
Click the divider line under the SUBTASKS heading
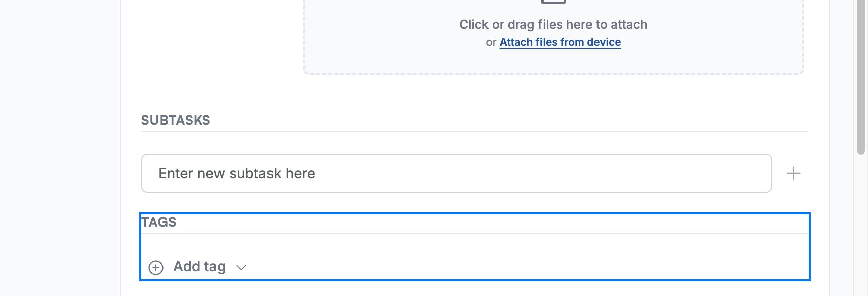(475, 132)
